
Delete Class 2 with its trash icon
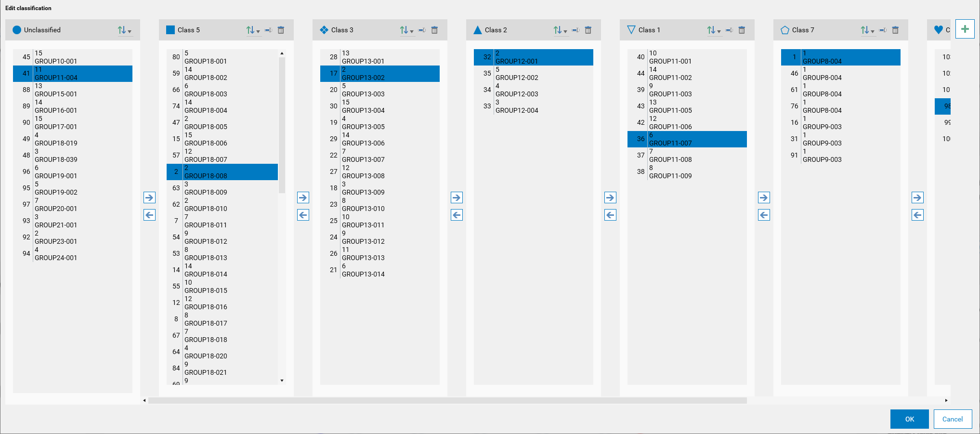(588, 30)
